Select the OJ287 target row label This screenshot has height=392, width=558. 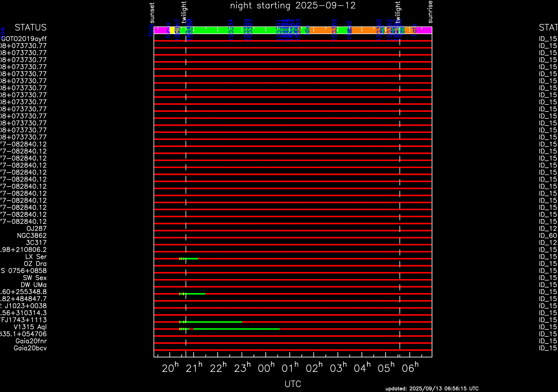(36, 229)
